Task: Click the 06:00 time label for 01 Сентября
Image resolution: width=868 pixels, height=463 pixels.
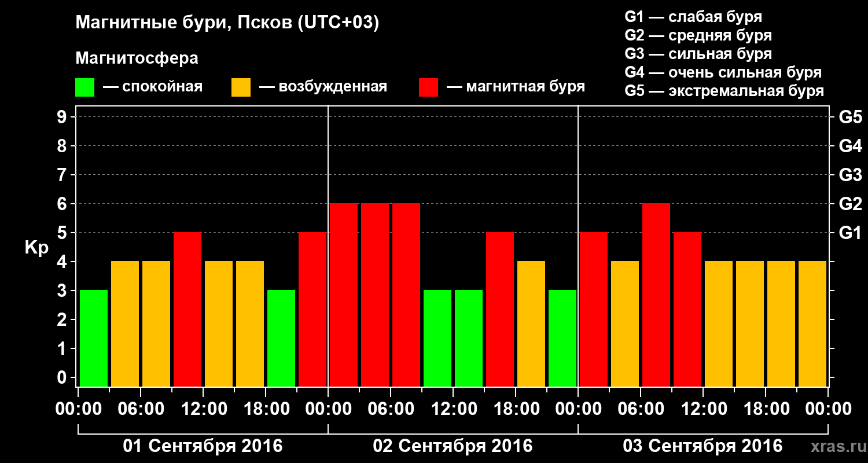Action: pos(141,409)
